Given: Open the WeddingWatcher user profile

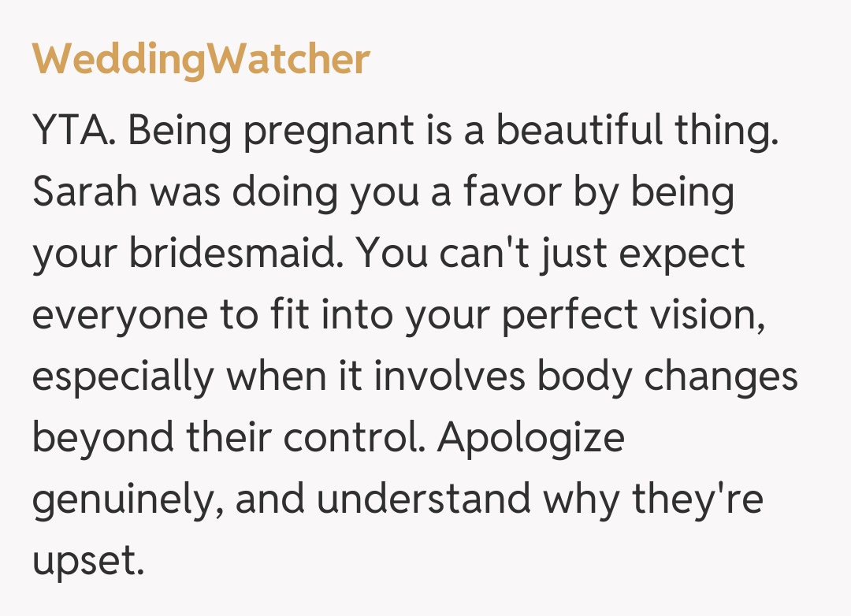Looking at the screenshot, I should tap(201, 59).
